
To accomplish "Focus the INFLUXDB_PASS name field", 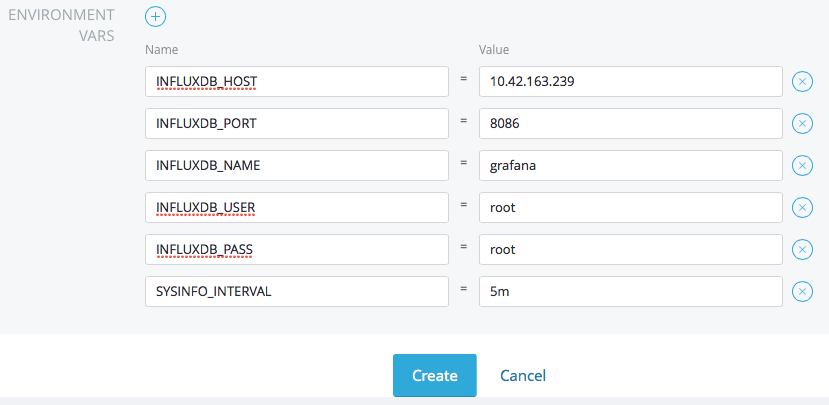I will tap(296, 249).
